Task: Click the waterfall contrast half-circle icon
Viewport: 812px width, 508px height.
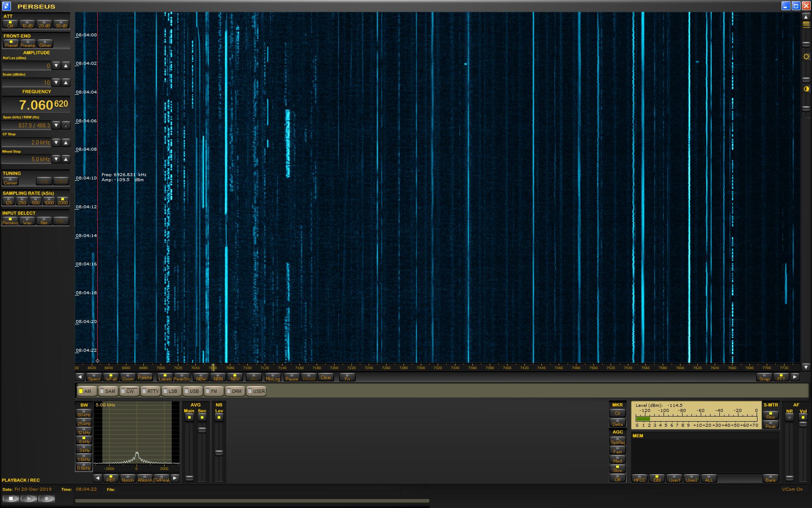Action: 806,89
